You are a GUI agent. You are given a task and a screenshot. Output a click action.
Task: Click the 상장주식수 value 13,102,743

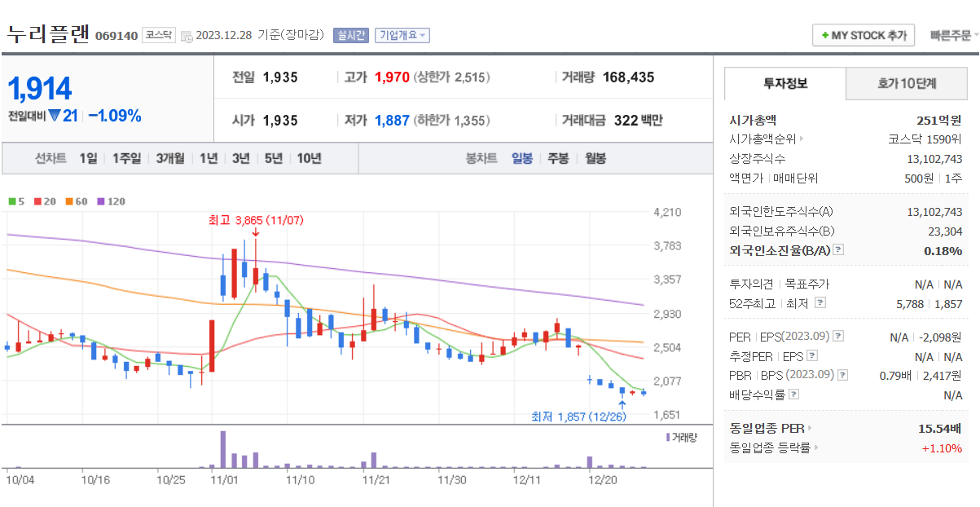pos(934,159)
